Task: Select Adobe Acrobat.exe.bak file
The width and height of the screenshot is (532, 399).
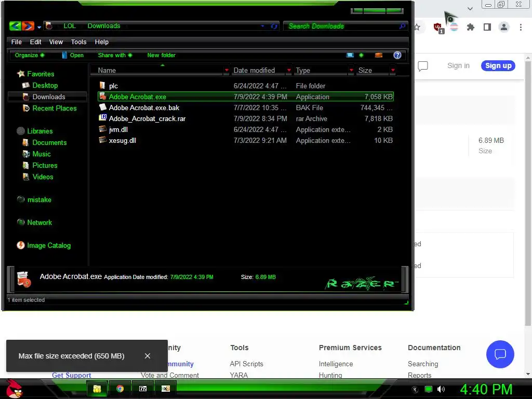Action: 246,108
